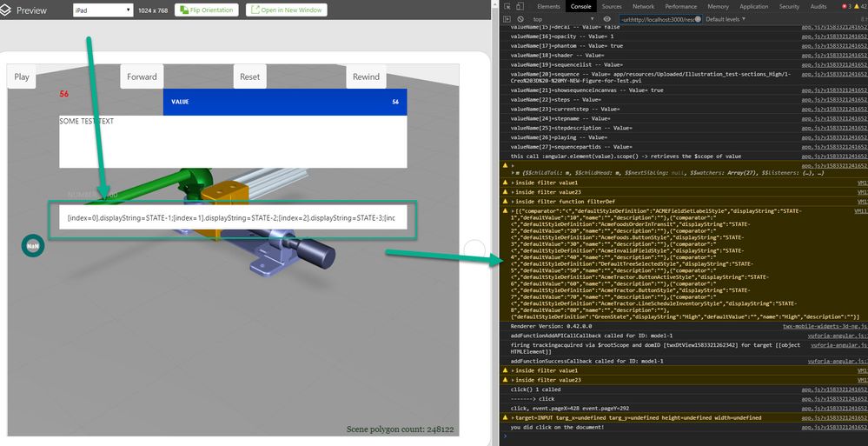
Task: Click the inspect element picker icon
Action: point(506,6)
